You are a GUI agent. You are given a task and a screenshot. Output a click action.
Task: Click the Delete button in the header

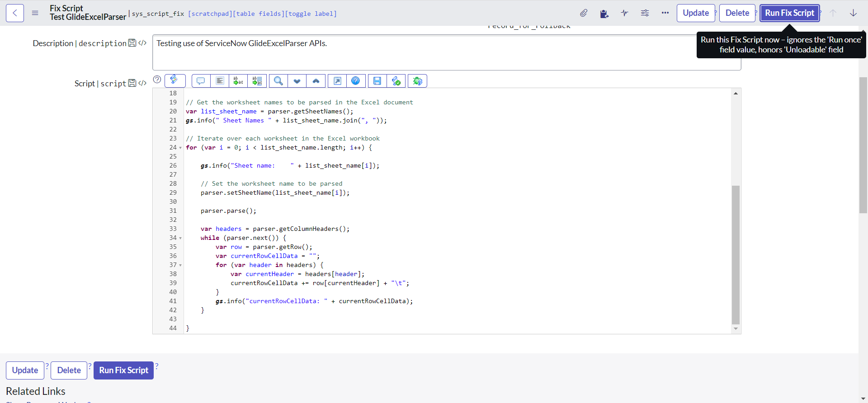(737, 13)
